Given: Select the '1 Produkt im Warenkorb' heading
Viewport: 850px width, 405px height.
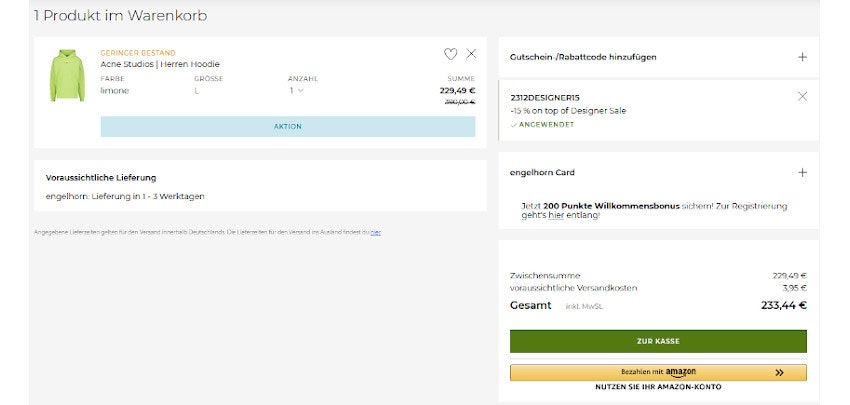Looking at the screenshot, I should (x=120, y=16).
